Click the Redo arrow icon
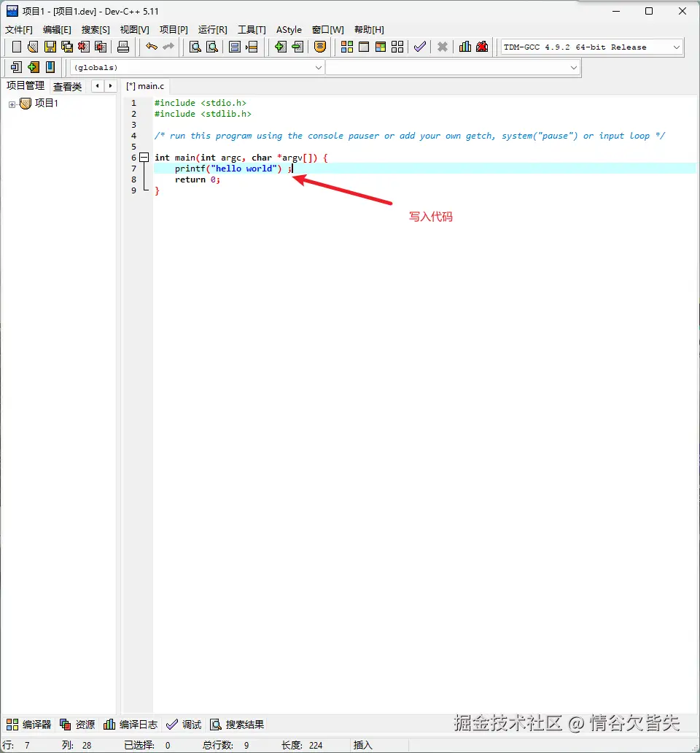 [168, 47]
